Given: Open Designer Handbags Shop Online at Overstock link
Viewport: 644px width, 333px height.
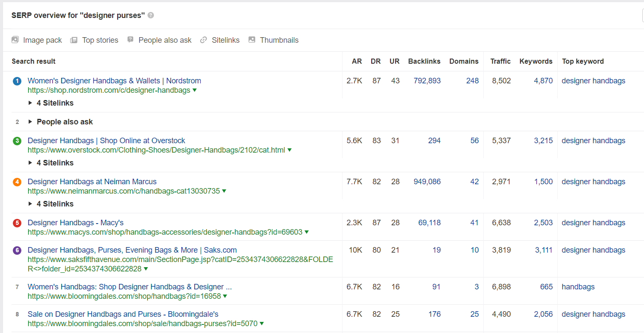Looking at the screenshot, I should coord(106,141).
